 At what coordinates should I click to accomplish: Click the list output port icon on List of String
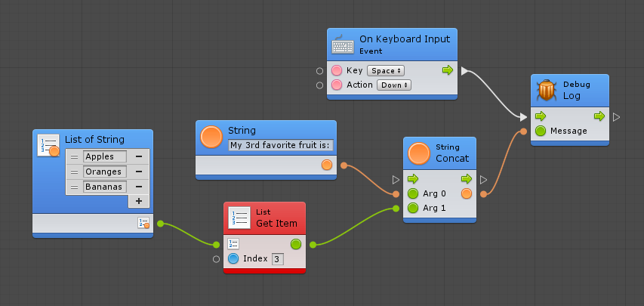(143, 223)
